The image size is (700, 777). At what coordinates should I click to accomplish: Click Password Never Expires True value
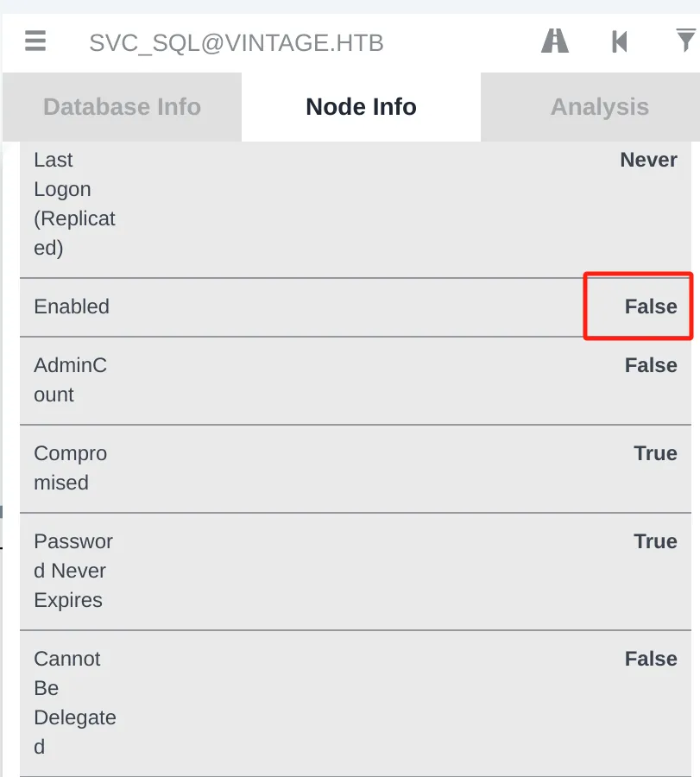655,541
